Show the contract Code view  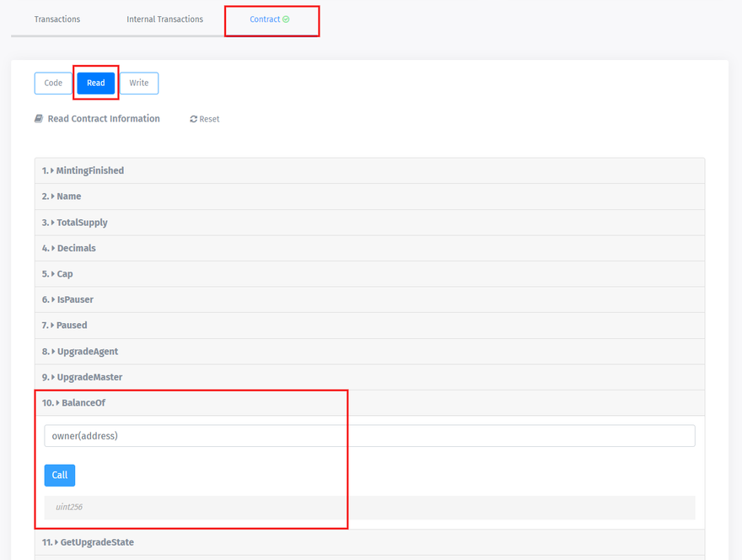(x=53, y=83)
